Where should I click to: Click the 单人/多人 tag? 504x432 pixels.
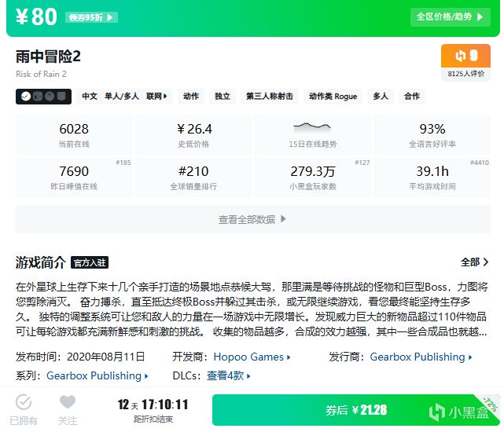pos(122,96)
